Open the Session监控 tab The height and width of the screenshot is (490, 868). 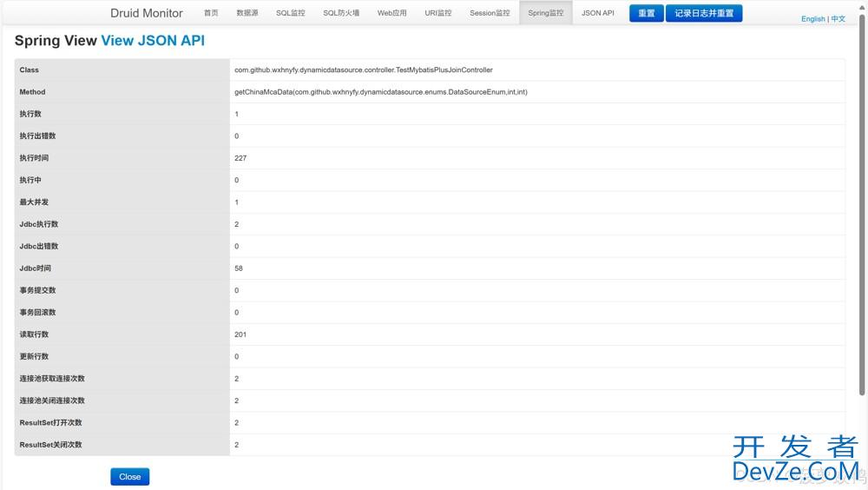[x=490, y=13]
